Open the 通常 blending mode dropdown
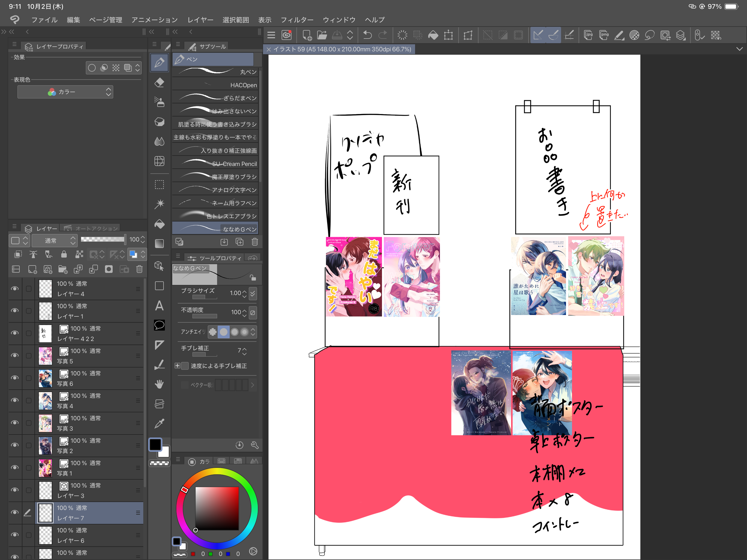Screen dimensions: 747x560 point(55,240)
